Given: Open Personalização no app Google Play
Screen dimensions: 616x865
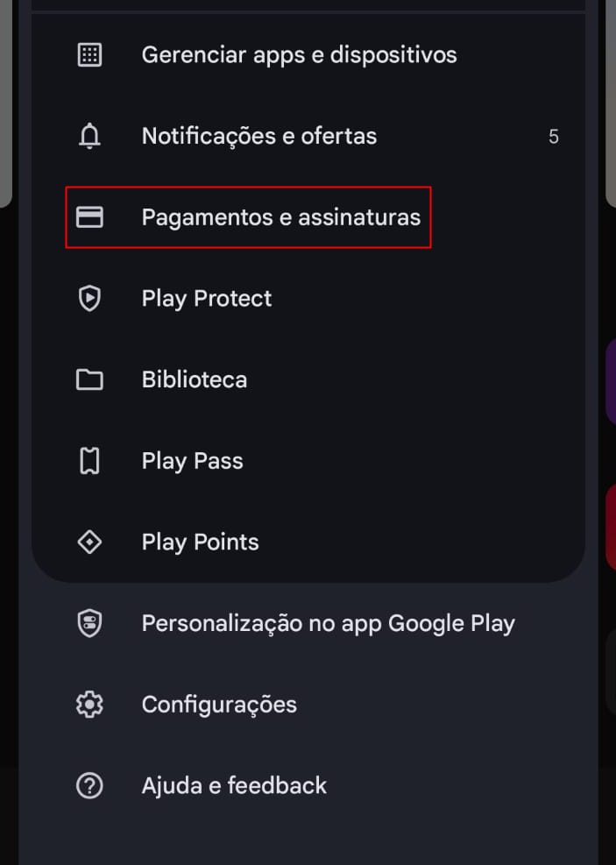Looking at the screenshot, I should click(328, 623).
